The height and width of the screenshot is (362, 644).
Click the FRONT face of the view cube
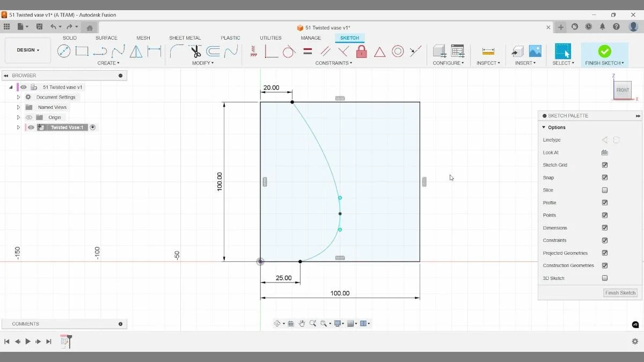coord(623,90)
